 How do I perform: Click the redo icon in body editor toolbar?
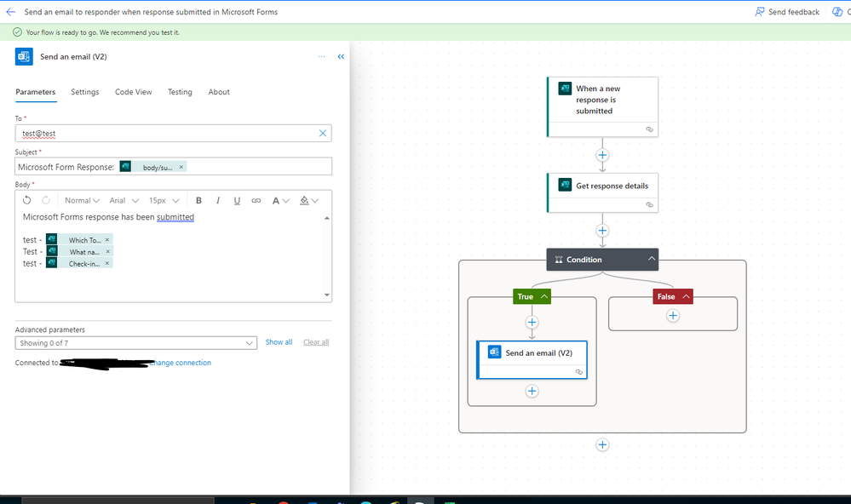tap(46, 200)
